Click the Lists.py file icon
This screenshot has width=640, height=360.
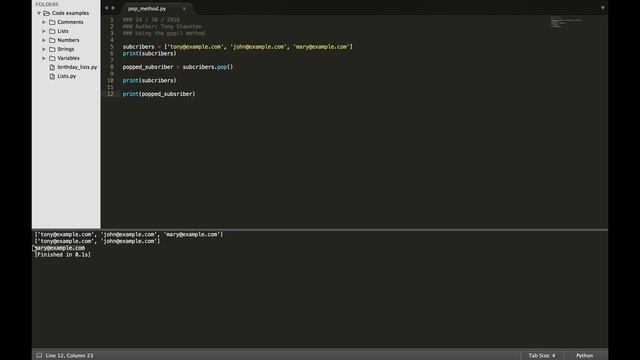(x=52, y=76)
